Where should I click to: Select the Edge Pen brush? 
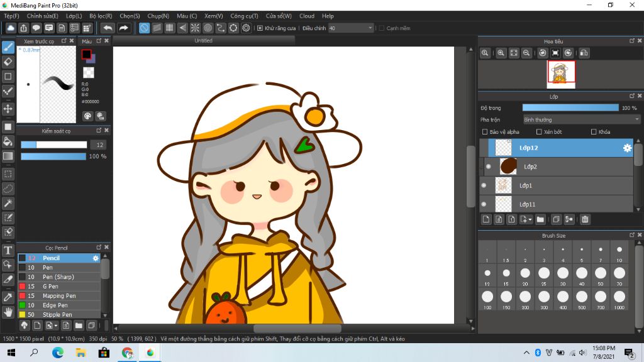pos(58,305)
